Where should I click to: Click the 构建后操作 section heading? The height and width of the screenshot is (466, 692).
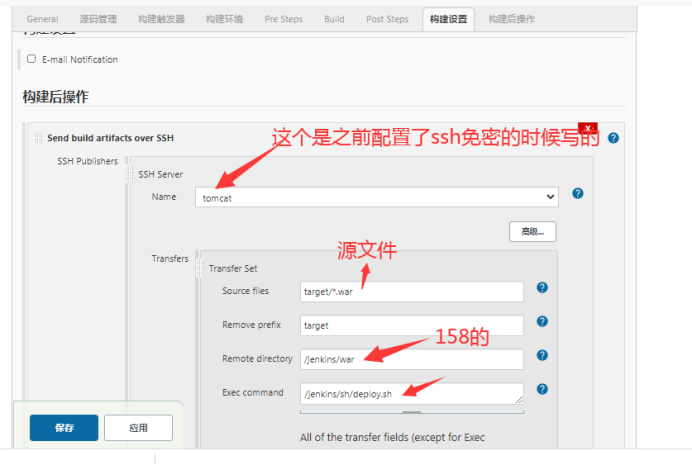coord(56,97)
